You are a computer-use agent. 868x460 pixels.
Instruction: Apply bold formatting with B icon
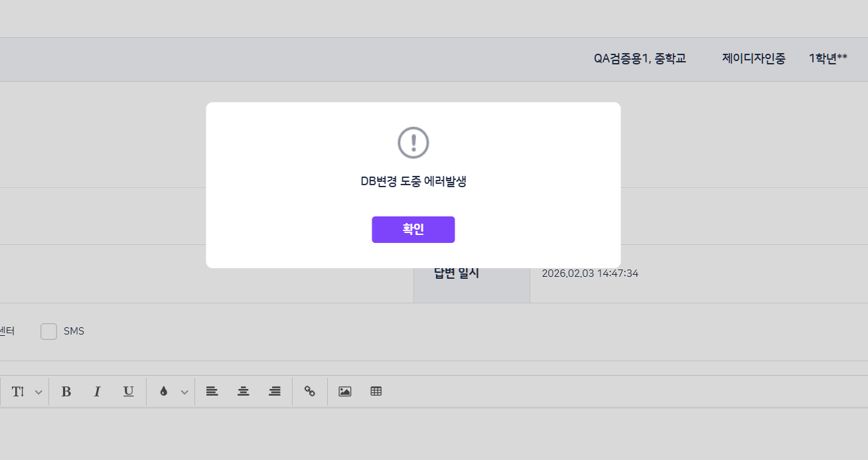pos(66,392)
